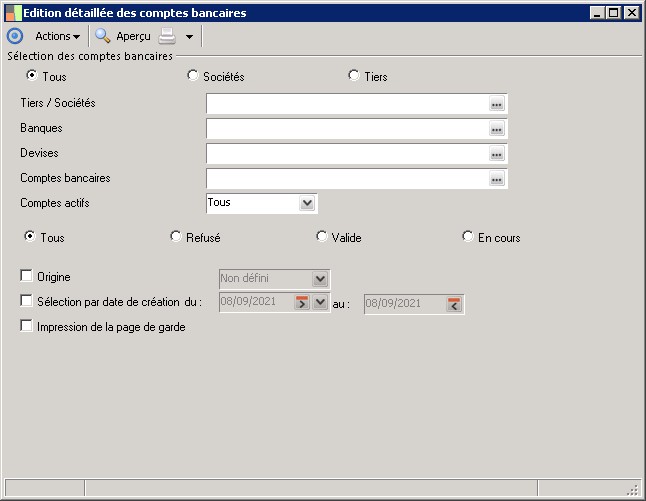Click the ellipsis button next to Devises
This screenshot has height=501, width=646.
(497, 154)
